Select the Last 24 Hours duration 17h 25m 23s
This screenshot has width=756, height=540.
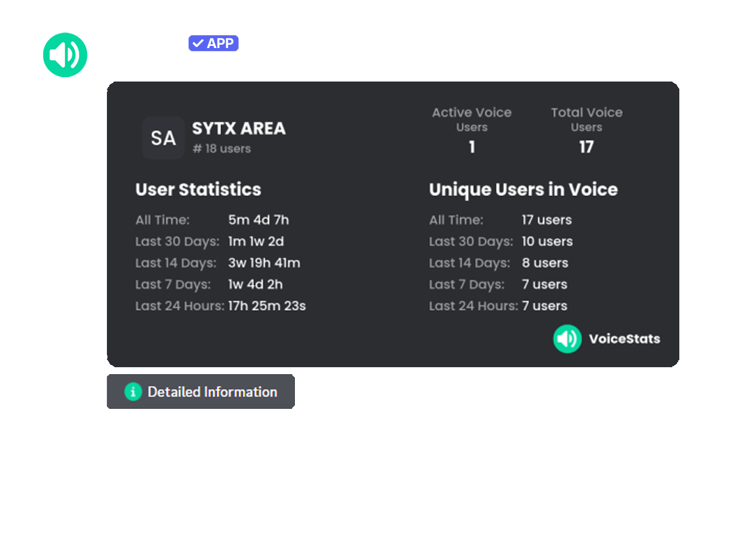[267, 306]
